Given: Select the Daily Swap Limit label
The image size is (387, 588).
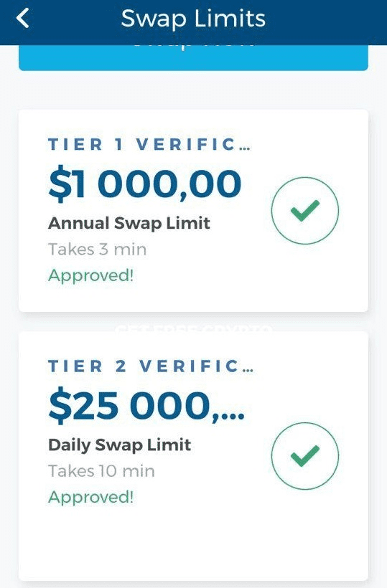Looking at the screenshot, I should point(119,445).
